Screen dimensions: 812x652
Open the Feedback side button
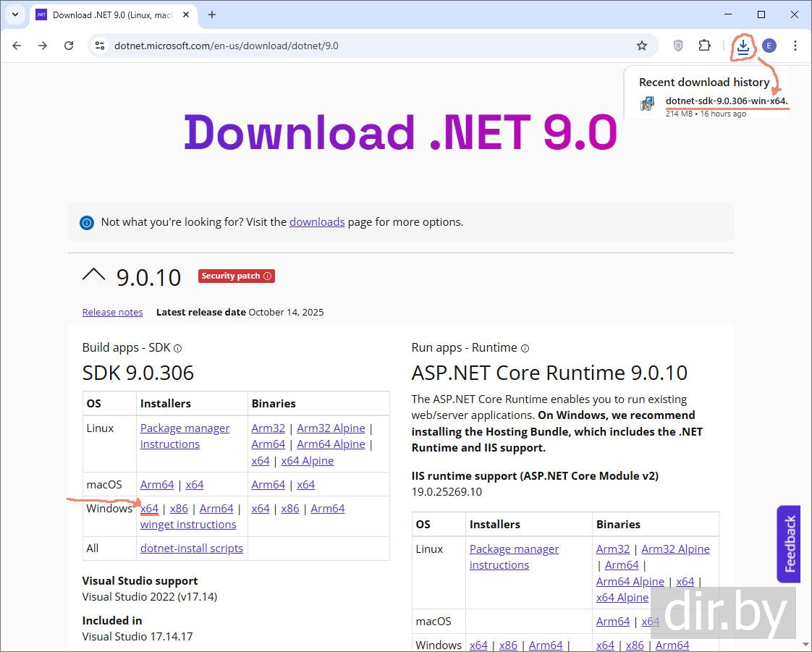789,543
